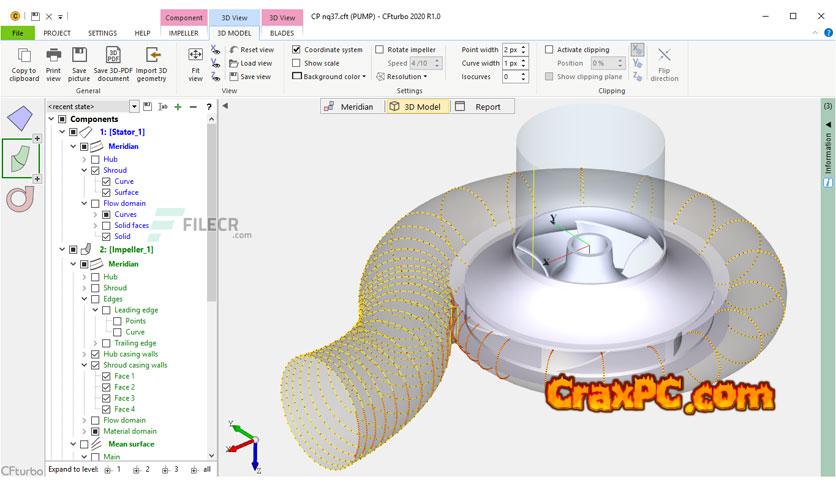
Task: Uncheck Face 3 in the tree
Action: point(107,398)
